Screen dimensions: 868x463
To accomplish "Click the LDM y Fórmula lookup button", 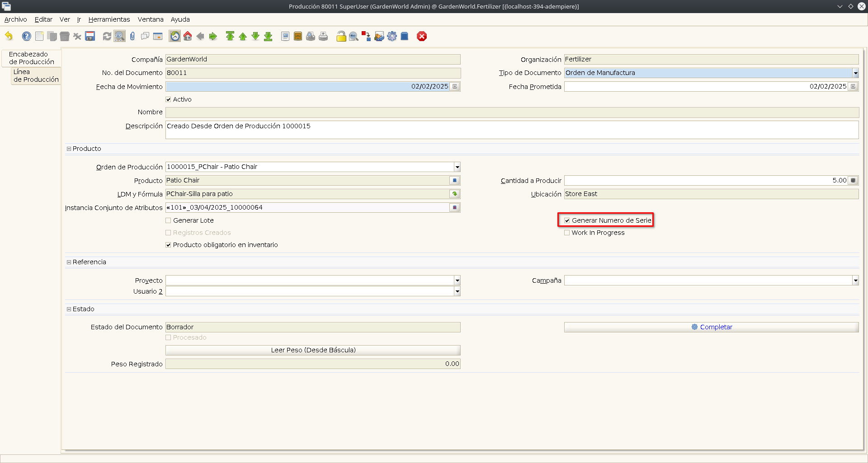I will click(x=455, y=194).
